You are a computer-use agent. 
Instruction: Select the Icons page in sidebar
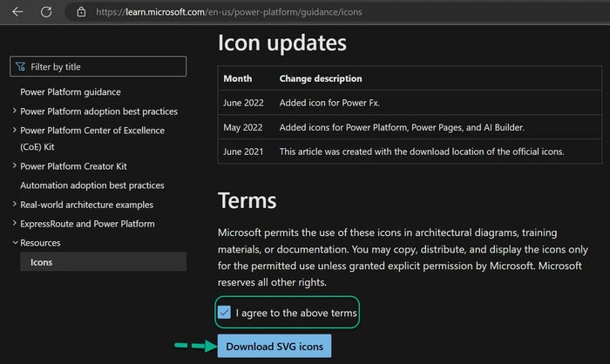(x=103, y=262)
